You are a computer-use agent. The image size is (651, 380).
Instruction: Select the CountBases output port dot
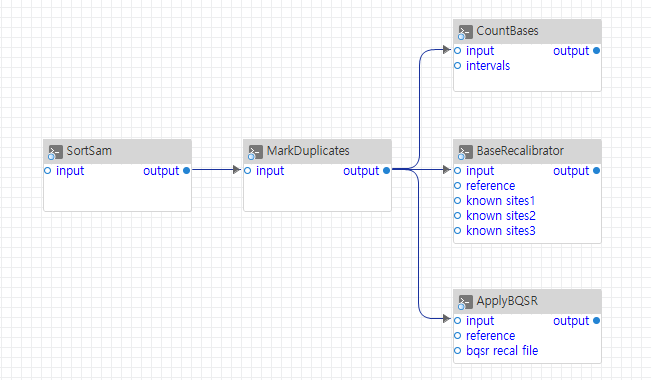coord(597,51)
